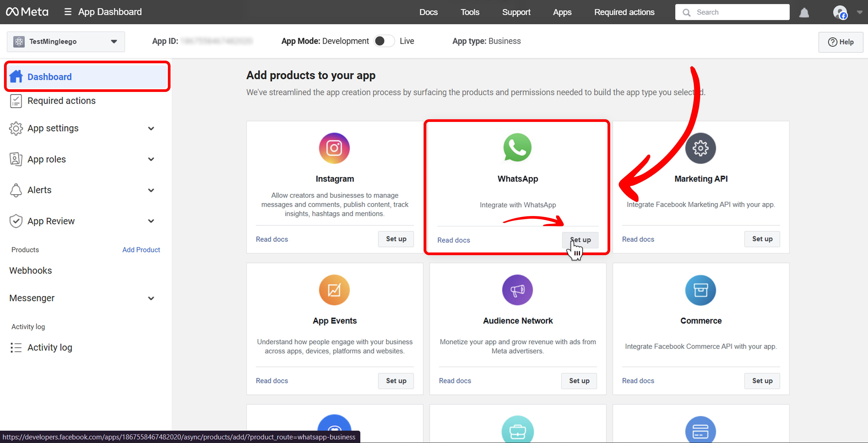Click the TestMingleego app icon
Screen dimensions: 868x443
point(19,42)
